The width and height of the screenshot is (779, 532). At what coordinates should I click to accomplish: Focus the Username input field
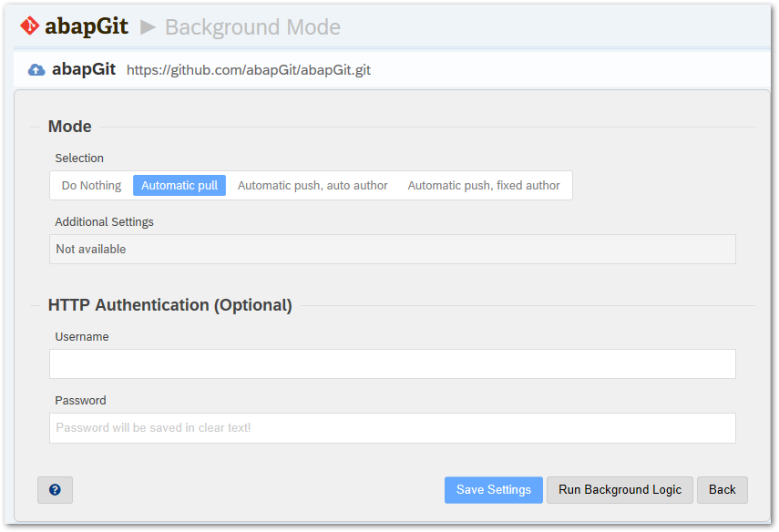click(x=393, y=363)
